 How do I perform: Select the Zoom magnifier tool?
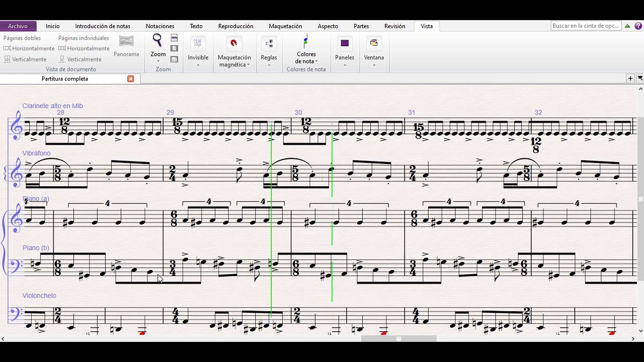(x=157, y=40)
